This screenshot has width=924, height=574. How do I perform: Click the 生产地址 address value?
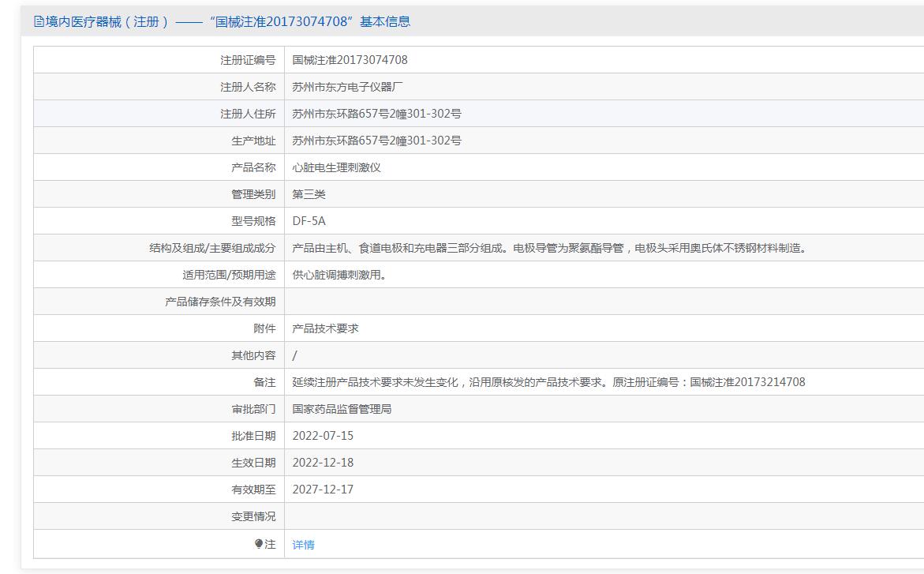[376, 141]
